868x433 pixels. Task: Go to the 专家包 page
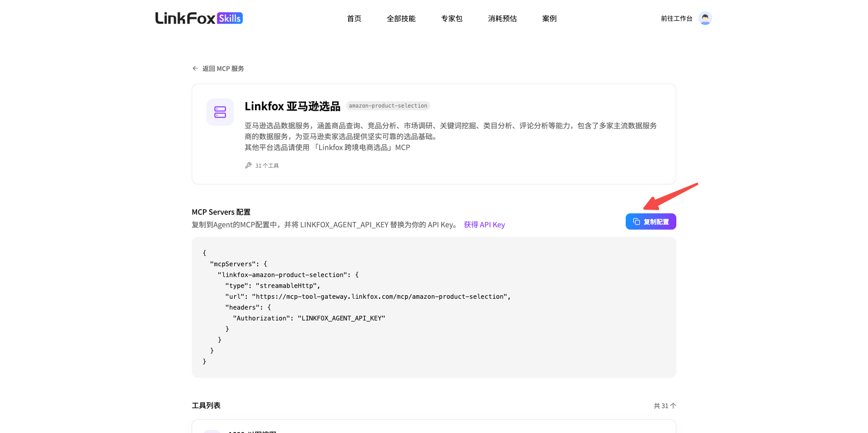[452, 19]
